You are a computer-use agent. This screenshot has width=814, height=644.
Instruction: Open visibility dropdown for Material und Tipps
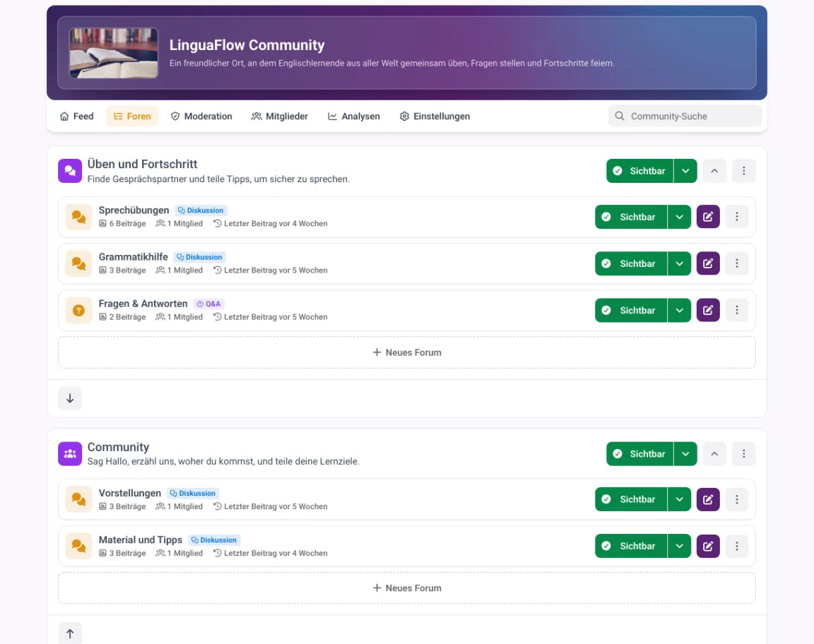coord(679,546)
